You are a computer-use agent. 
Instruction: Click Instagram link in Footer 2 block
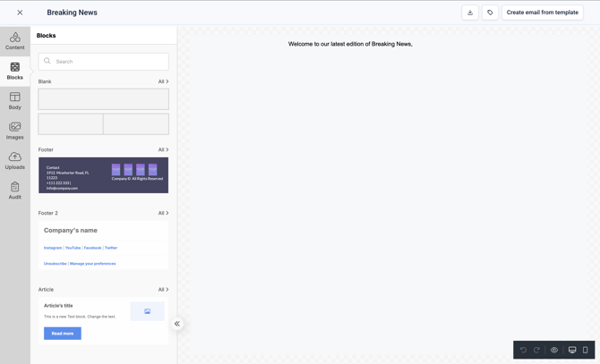coord(53,248)
